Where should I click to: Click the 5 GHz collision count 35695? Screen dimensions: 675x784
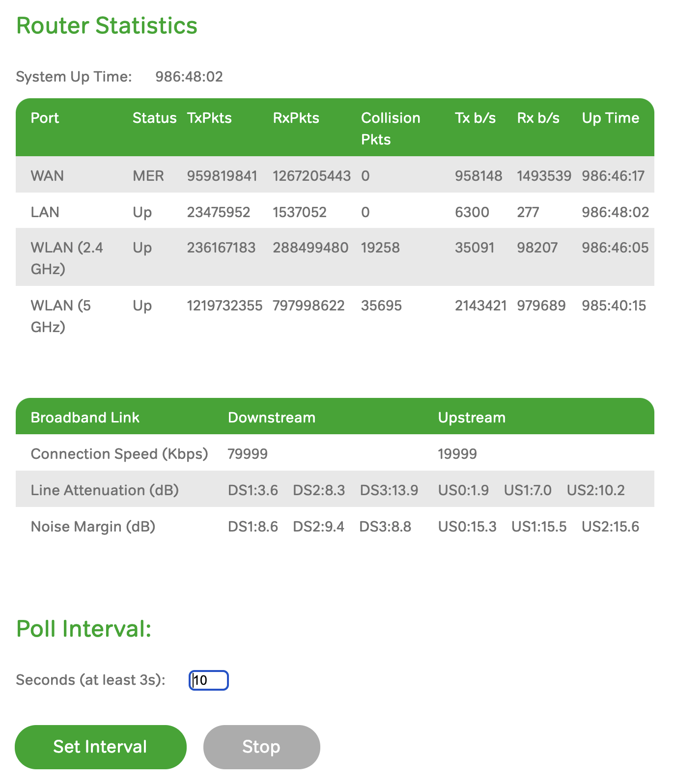[381, 306]
